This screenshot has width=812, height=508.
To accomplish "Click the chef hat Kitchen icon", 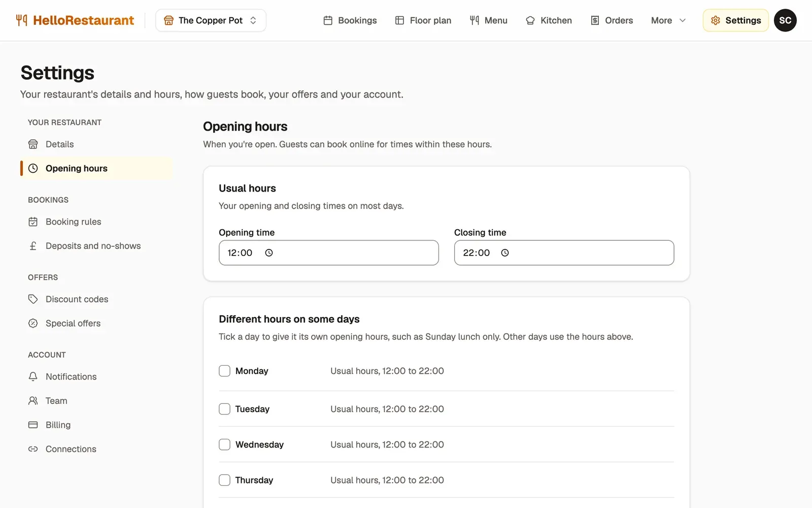I will [x=530, y=20].
